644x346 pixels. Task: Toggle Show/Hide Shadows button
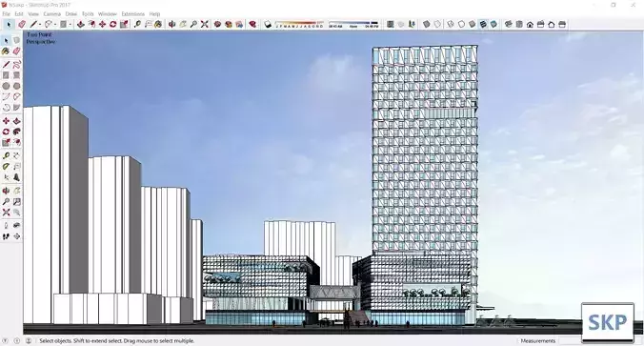click(x=269, y=24)
